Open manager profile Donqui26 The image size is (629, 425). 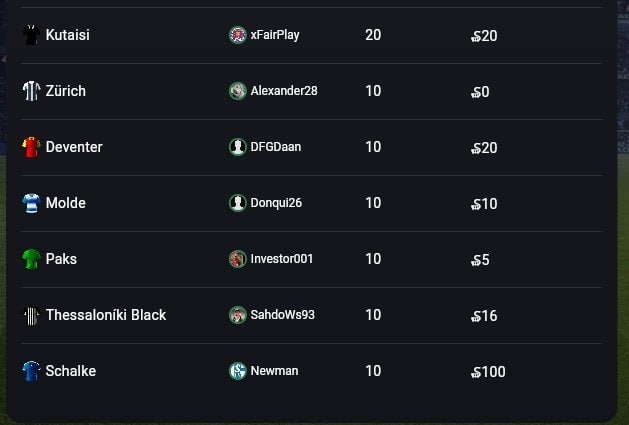(276, 203)
